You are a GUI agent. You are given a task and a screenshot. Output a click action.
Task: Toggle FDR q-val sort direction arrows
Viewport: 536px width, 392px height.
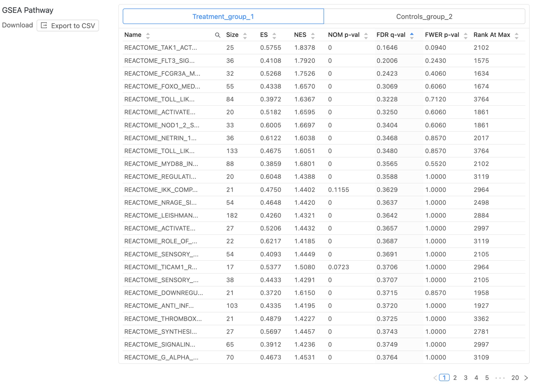(411, 35)
